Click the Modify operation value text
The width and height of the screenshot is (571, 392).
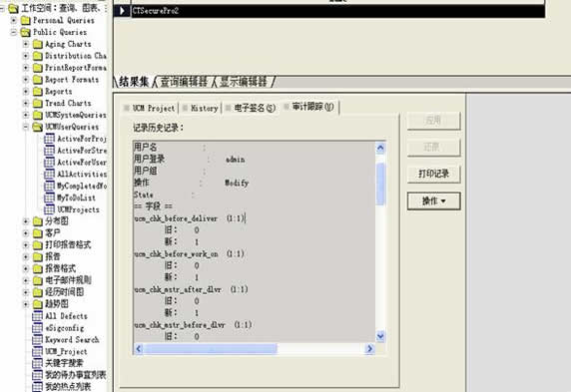click(x=237, y=183)
